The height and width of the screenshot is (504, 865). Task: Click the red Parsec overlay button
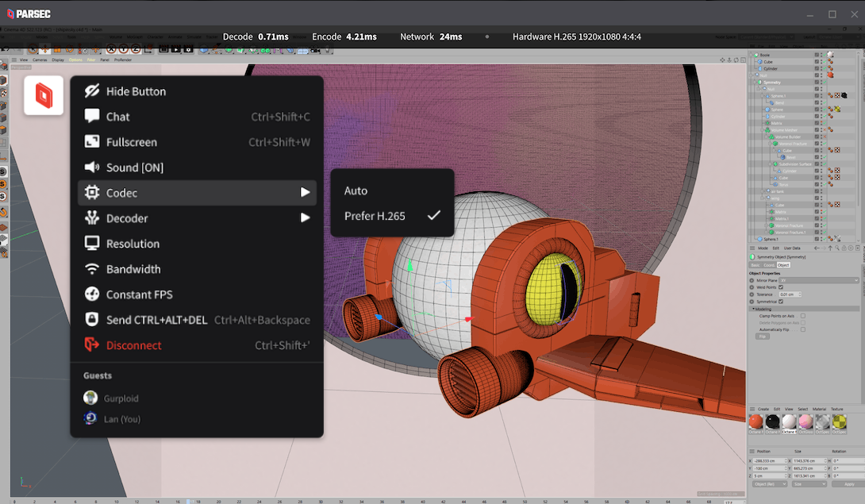44,95
